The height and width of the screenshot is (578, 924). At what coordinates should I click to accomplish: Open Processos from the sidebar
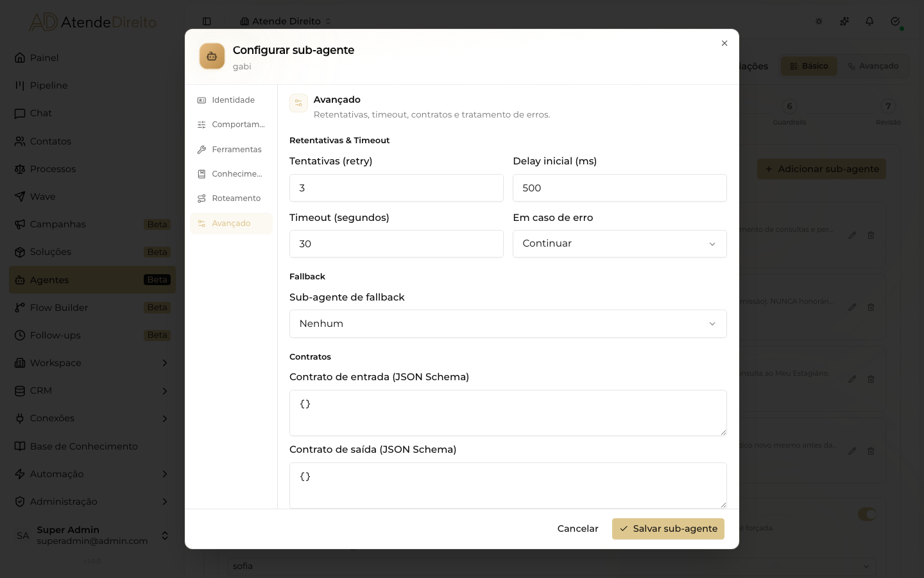[x=92, y=169]
